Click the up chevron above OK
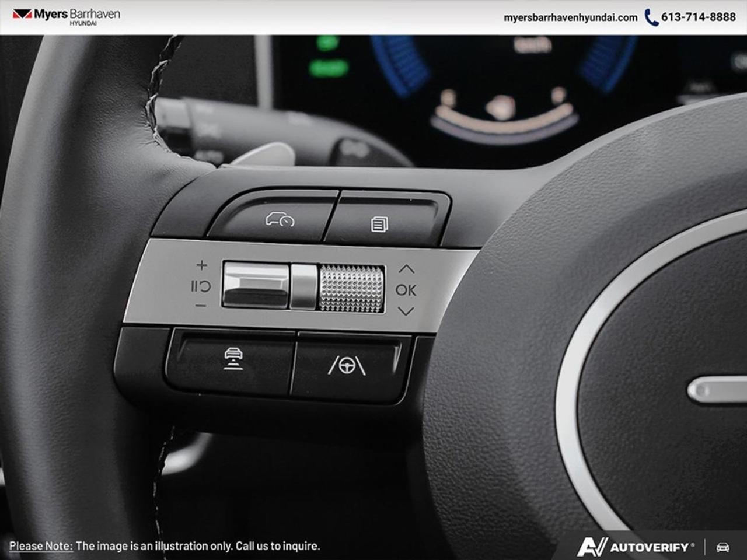The width and height of the screenshot is (747, 560). 407,268
